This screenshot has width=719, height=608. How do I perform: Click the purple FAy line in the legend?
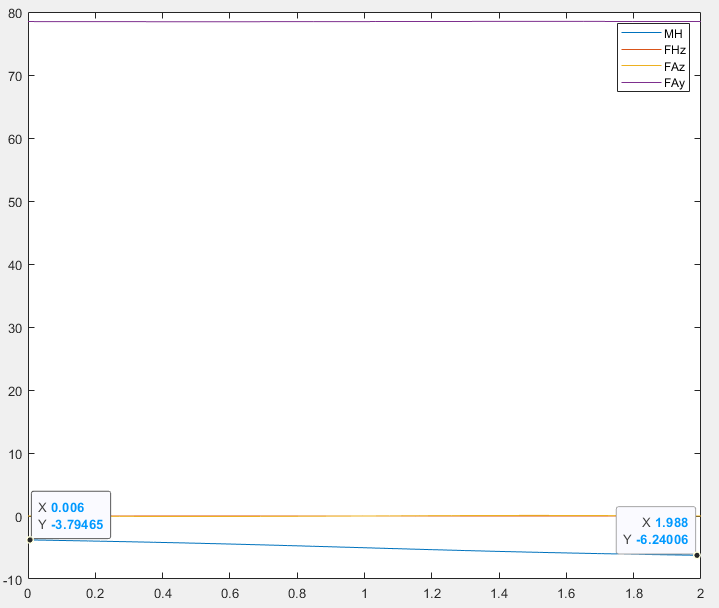[x=641, y=83]
